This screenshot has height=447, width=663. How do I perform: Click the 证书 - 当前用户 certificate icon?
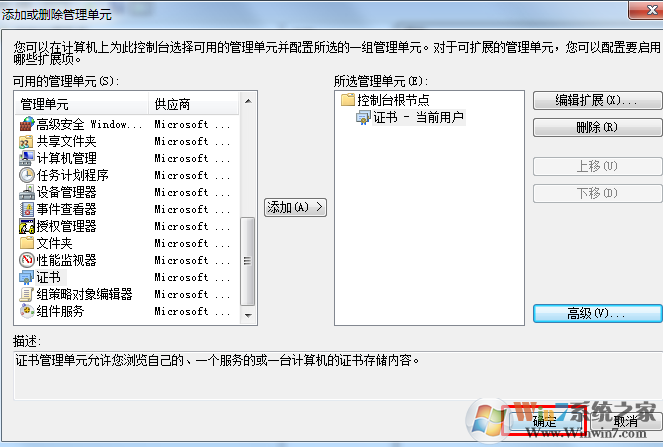tap(363, 117)
